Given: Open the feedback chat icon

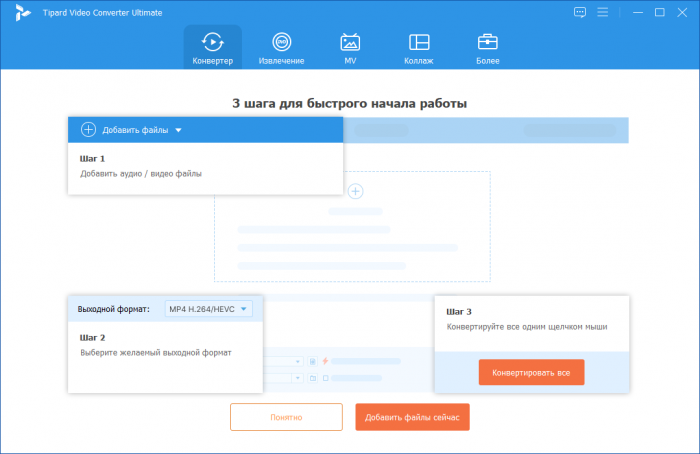Looking at the screenshot, I should [579, 12].
